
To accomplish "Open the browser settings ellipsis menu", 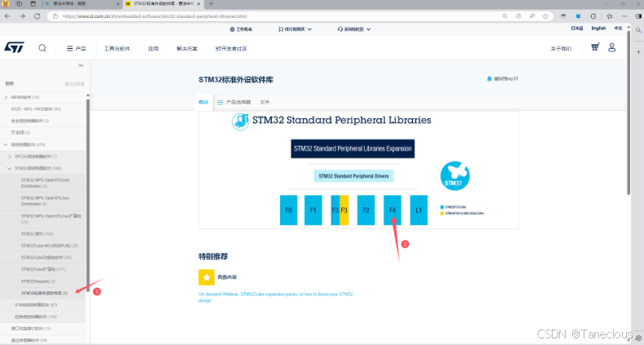I will [624, 16].
